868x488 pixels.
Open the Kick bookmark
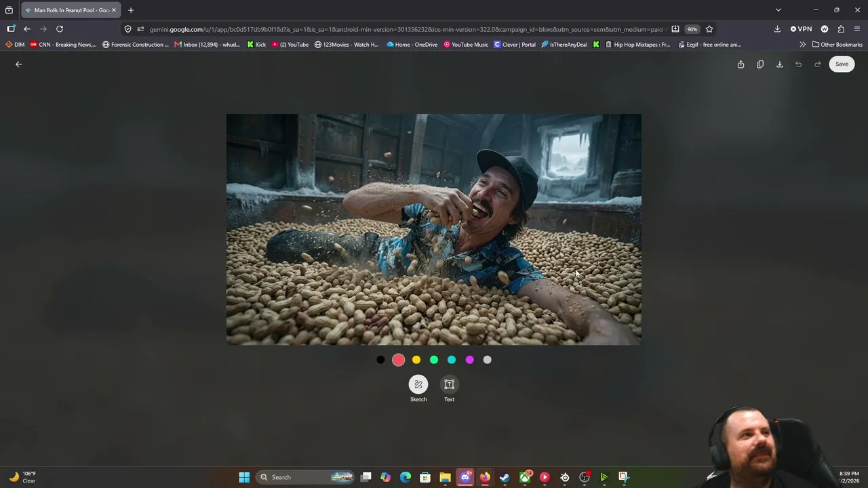[256, 45]
